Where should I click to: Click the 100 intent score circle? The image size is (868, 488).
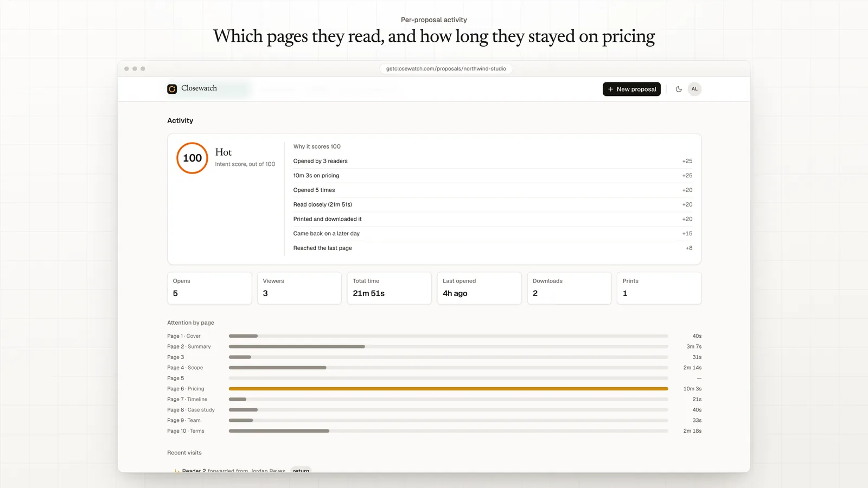point(192,158)
